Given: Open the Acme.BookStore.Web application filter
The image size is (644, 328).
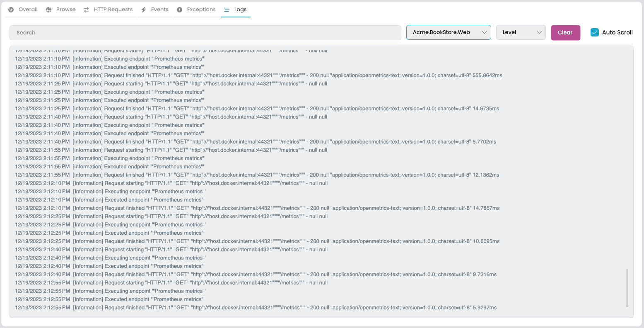Looking at the screenshot, I should 449,32.
